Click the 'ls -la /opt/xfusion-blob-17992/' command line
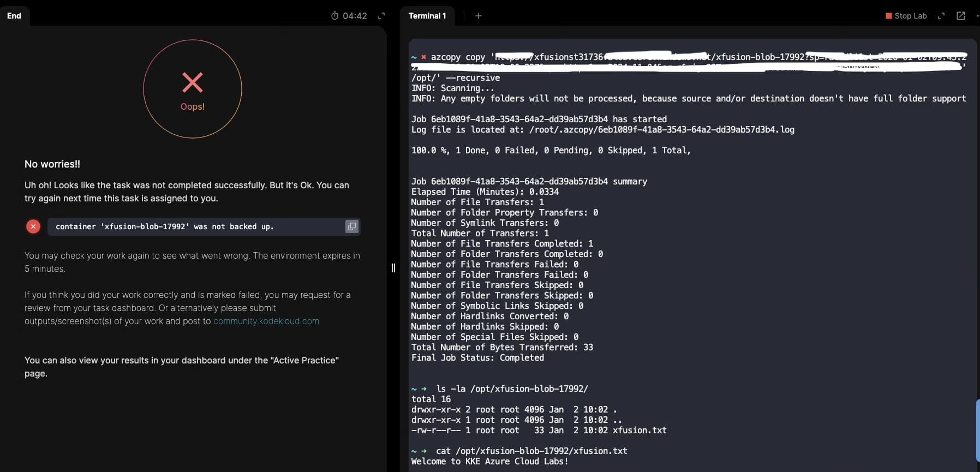 point(512,389)
